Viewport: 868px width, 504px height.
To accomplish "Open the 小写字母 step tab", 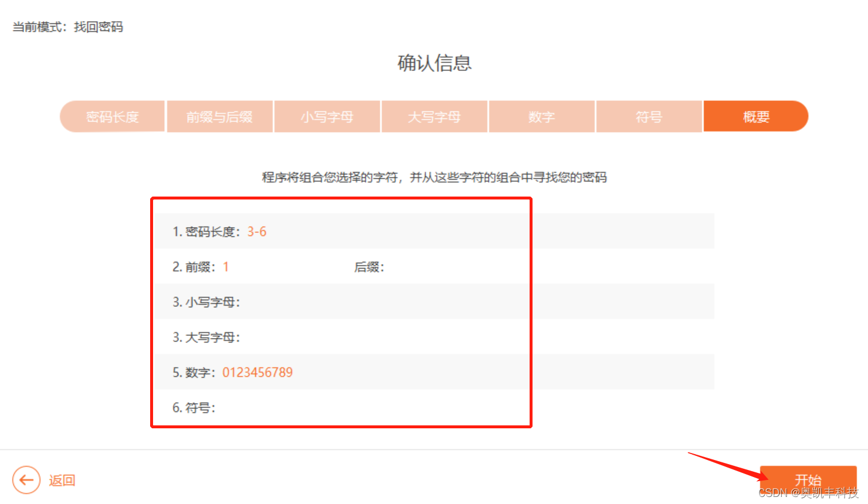I will tap(327, 117).
